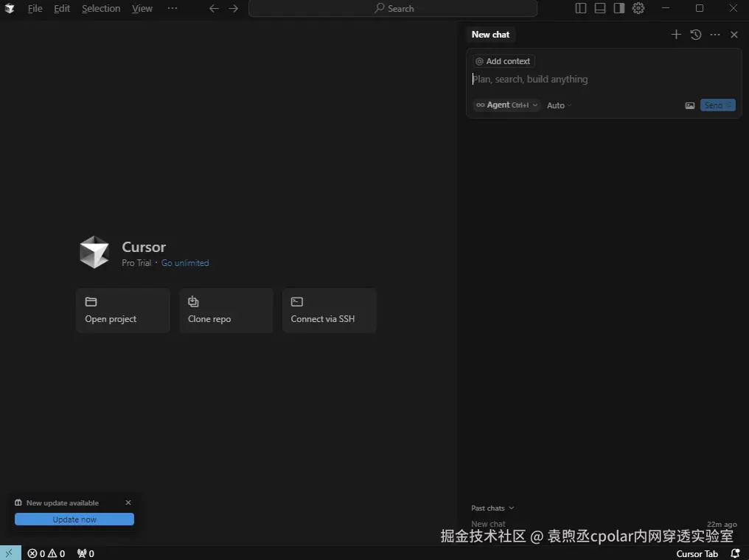Click the '22m ago' timestamp
Image resolution: width=749 pixels, height=560 pixels.
pos(722,524)
